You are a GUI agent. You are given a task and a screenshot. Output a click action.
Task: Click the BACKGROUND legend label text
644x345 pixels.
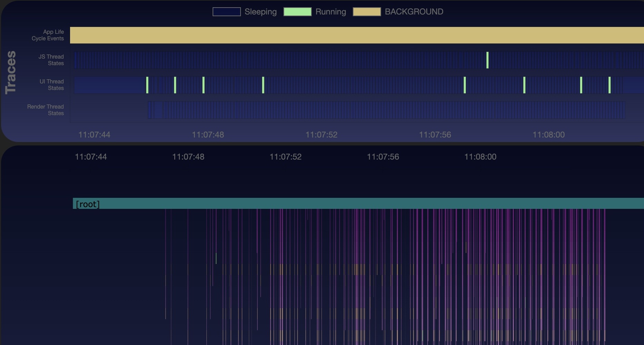[414, 11]
